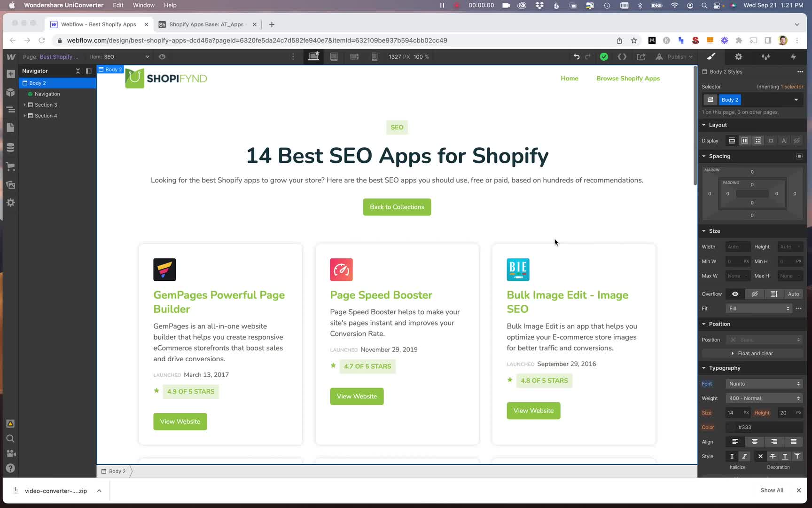Switch to Shopify Apps Base browser tab
The width and height of the screenshot is (812, 508).
click(208, 24)
